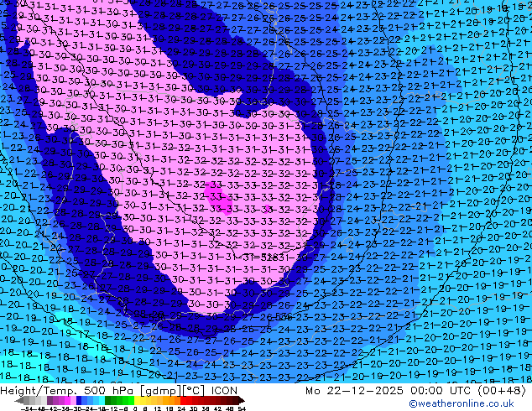Click the legend label '54' at the right end

pos(242,409)
